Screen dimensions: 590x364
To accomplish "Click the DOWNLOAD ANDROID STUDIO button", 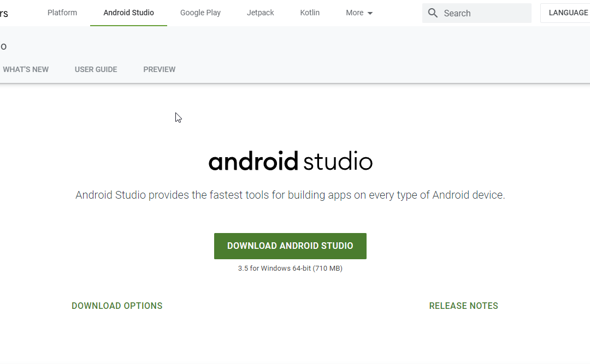I will pos(290,246).
